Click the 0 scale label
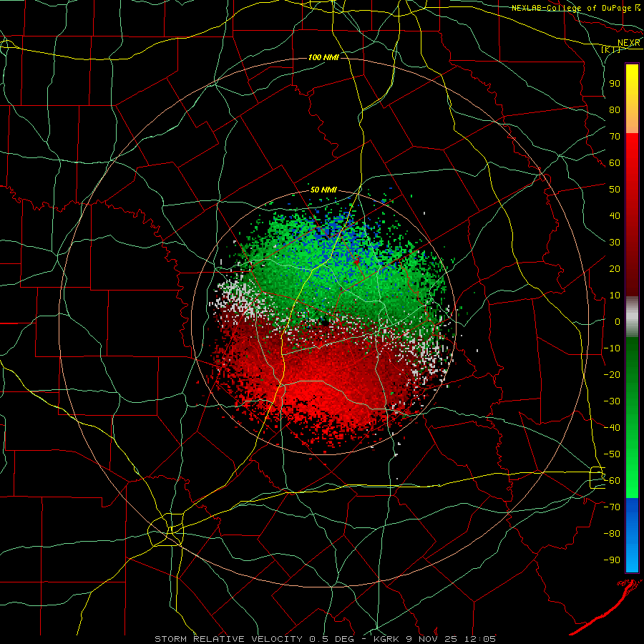The height and width of the screenshot is (644, 644). click(618, 322)
